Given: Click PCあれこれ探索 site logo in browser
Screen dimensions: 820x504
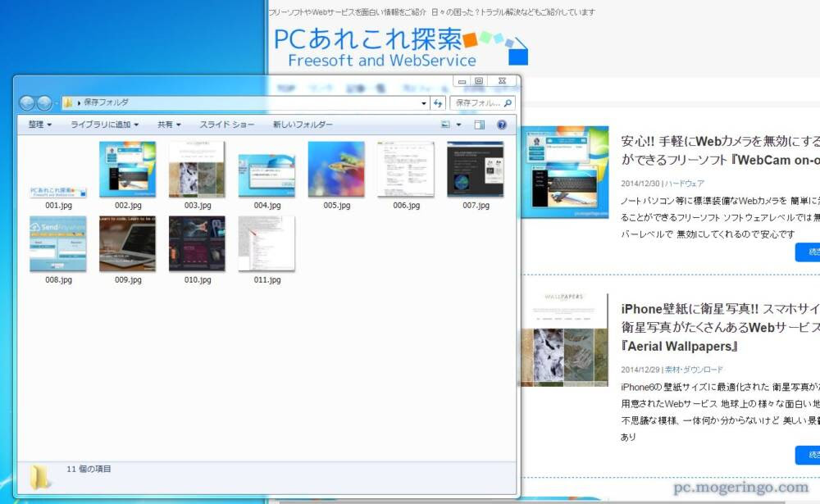Looking at the screenshot, I should pyautogui.click(x=401, y=47).
